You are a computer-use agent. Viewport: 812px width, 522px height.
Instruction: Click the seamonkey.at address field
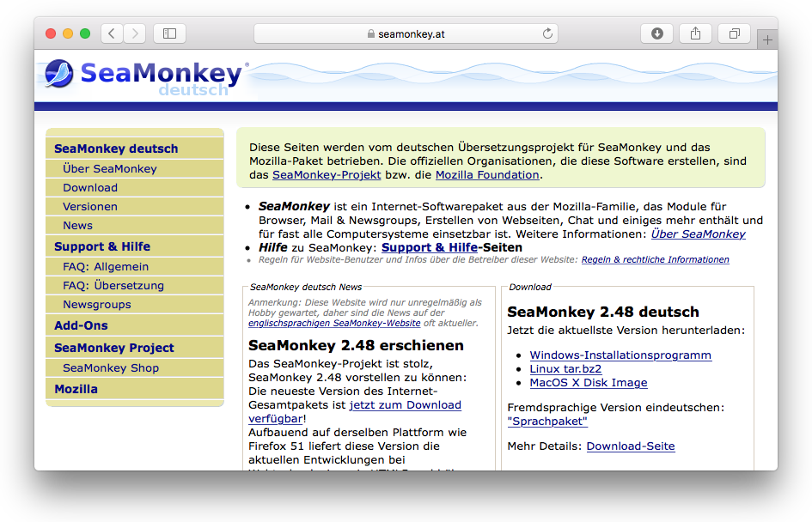click(406, 33)
